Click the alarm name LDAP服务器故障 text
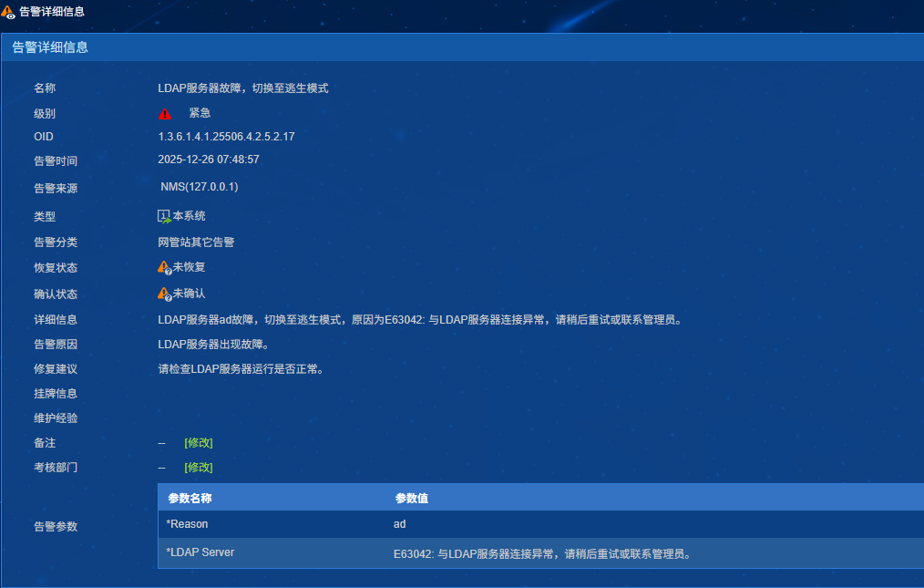924x588 pixels. [x=242, y=88]
